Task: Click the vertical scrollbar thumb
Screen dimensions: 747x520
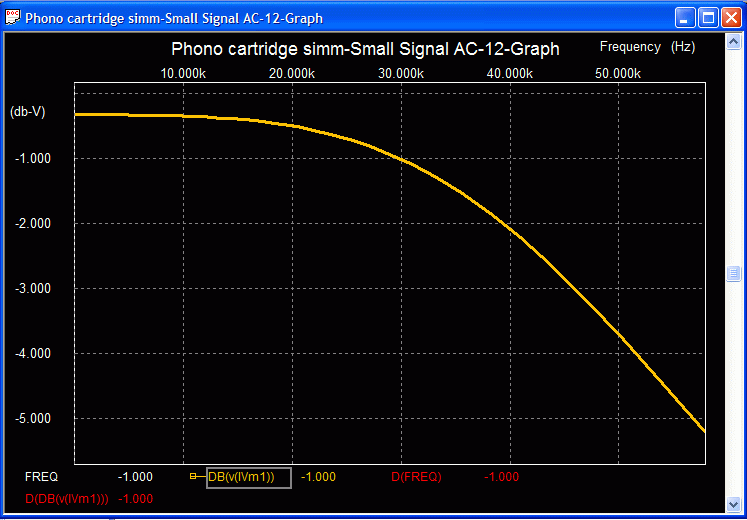Action: [x=734, y=273]
